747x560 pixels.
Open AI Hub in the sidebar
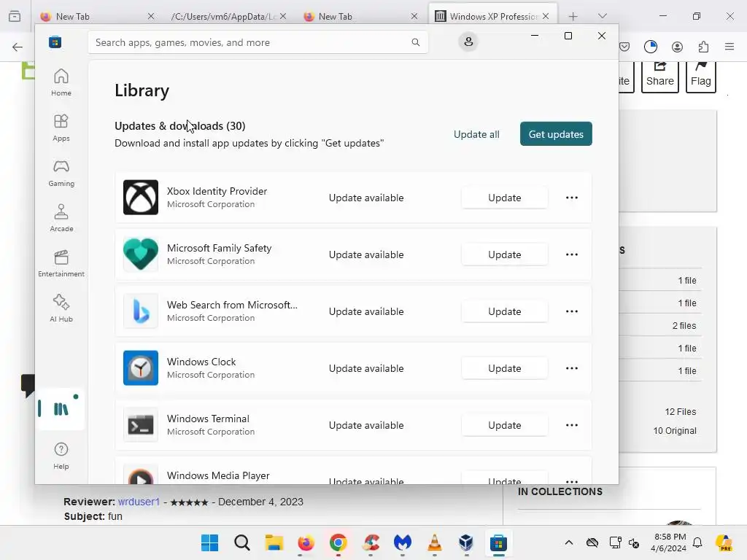[61, 308]
